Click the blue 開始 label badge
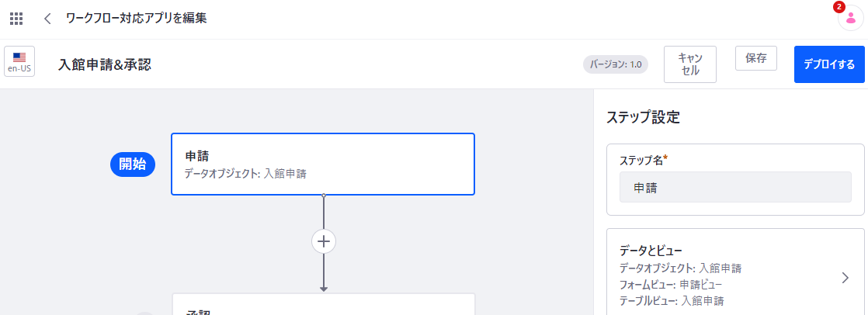Screen dimensions: 868x315 tap(134, 164)
